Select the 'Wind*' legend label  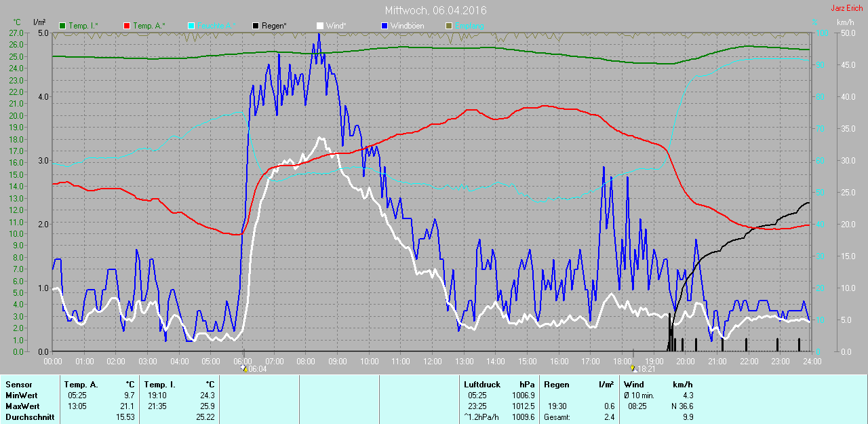click(336, 26)
